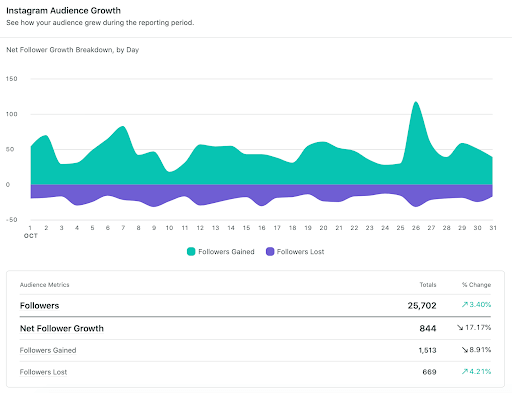This screenshot has width=512, height=393.
Task: Click the Followers Gained 8.91% down arrow
Action: coord(465,350)
